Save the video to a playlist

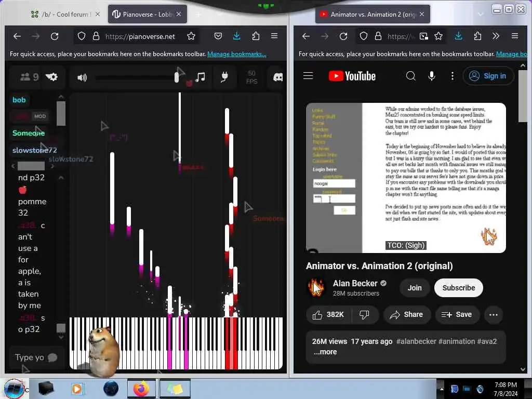[x=456, y=314]
